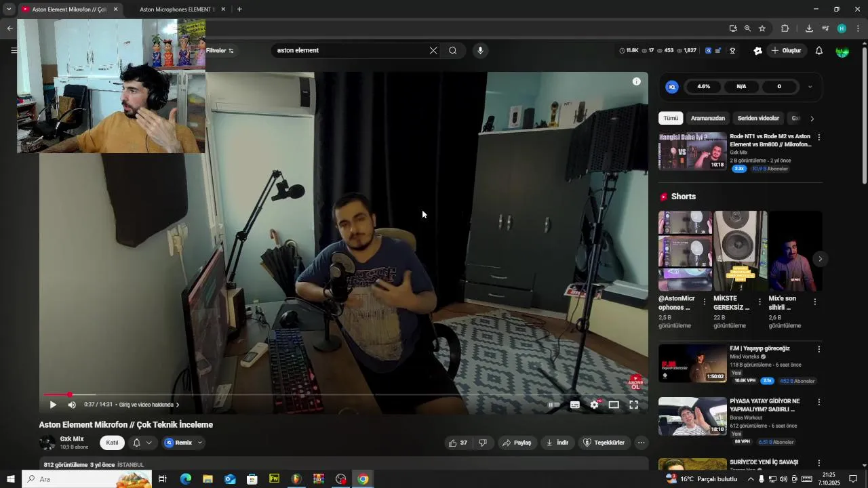The width and height of the screenshot is (868, 488).
Task: Click the İndir download button
Action: pyautogui.click(x=557, y=443)
